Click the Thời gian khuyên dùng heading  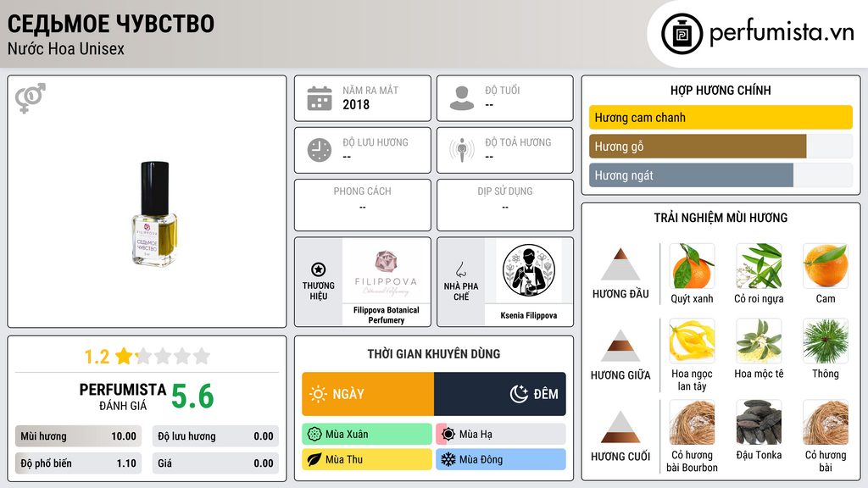(434, 354)
